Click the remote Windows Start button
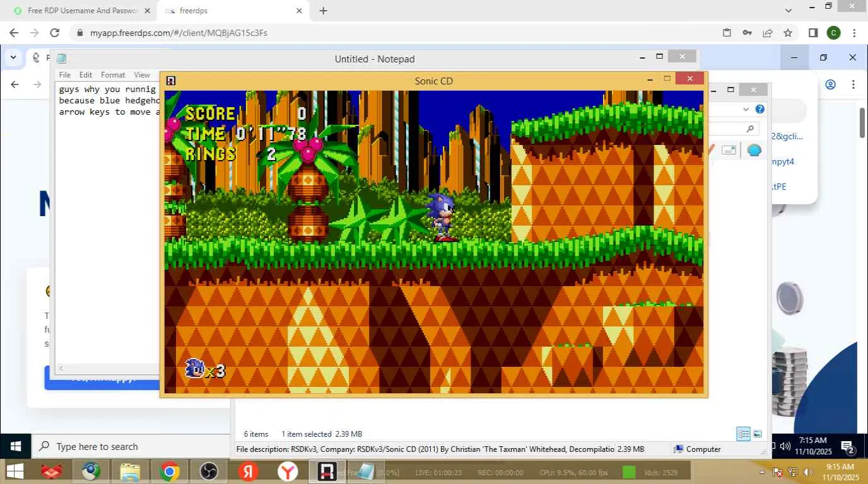The width and height of the screenshot is (868, 484). (16, 447)
